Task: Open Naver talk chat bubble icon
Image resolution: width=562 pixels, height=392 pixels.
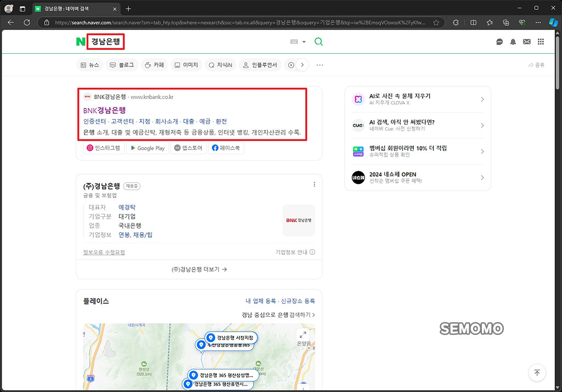Action: click(x=499, y=42)
